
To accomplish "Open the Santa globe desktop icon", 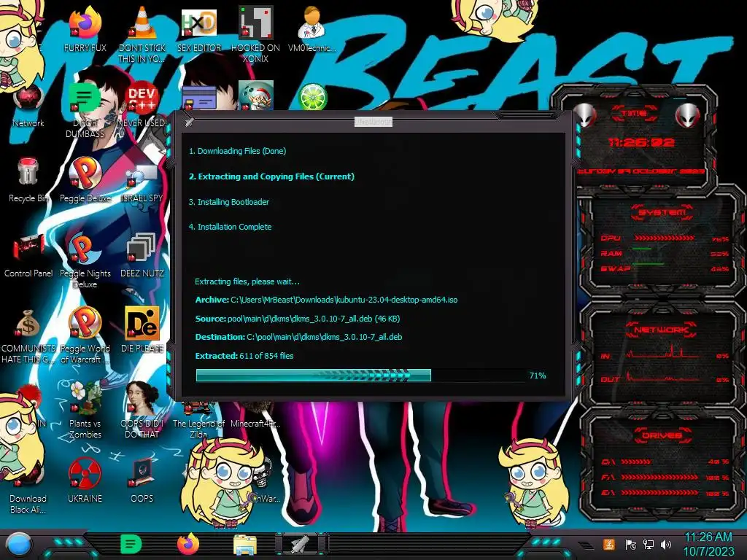I will point(256,96).
